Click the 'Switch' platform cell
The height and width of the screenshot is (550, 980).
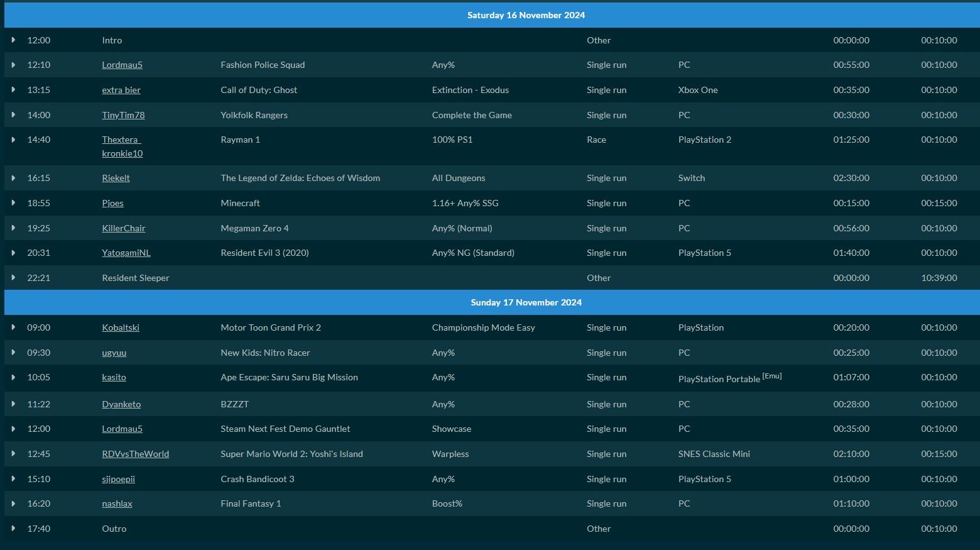click(692, 178)
